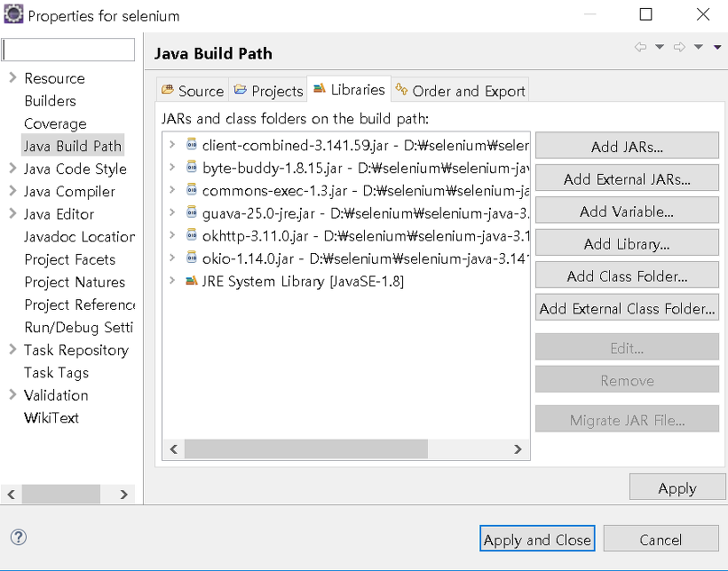Image resolution: width=728 pixels, height=571 pixels.
Task: Click the jar icon of guava-25.0-jre.jar
Action: [x=192, y=212]
